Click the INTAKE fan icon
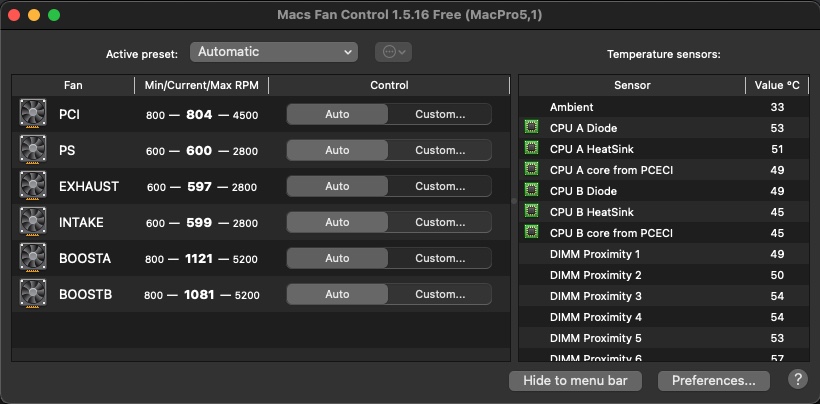Screen dimensions: 820x404 tap(33, 222)
